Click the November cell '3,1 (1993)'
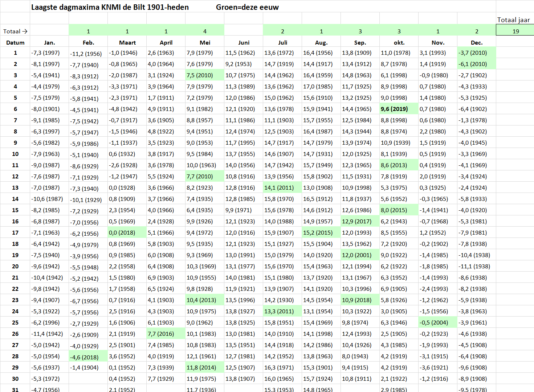This screenshot has height=392, width=534. [438, 53]
